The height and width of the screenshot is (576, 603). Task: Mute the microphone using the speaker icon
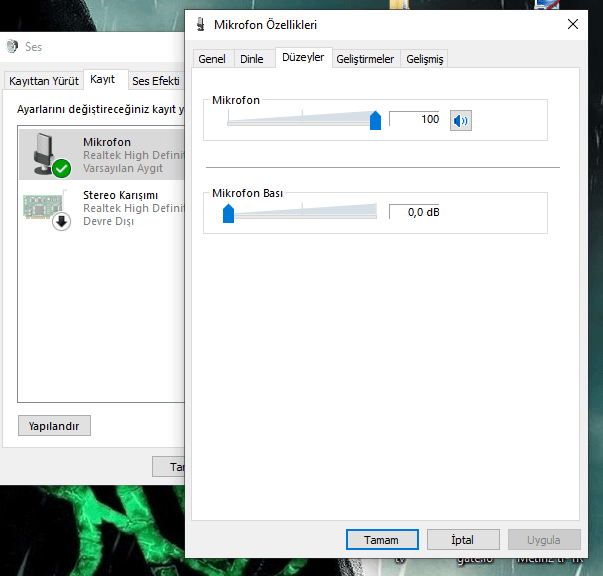coord(461,121)
